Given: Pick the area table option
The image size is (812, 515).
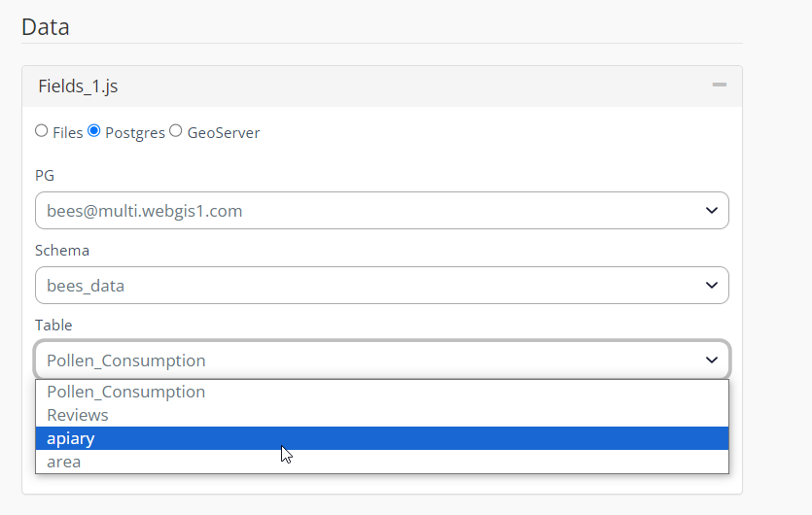Looking at the screenshot, I should click(64, 462).
